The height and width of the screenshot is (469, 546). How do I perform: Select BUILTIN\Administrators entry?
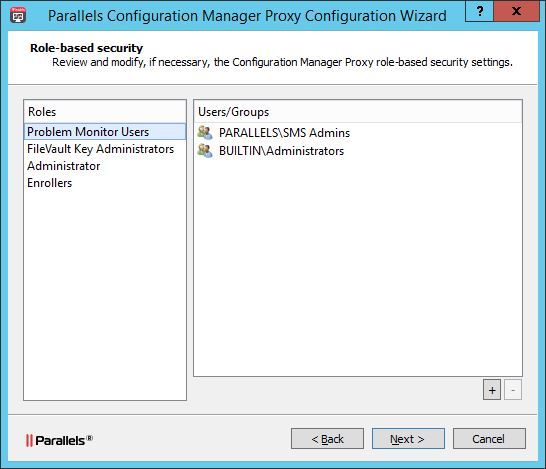[358, 151]
